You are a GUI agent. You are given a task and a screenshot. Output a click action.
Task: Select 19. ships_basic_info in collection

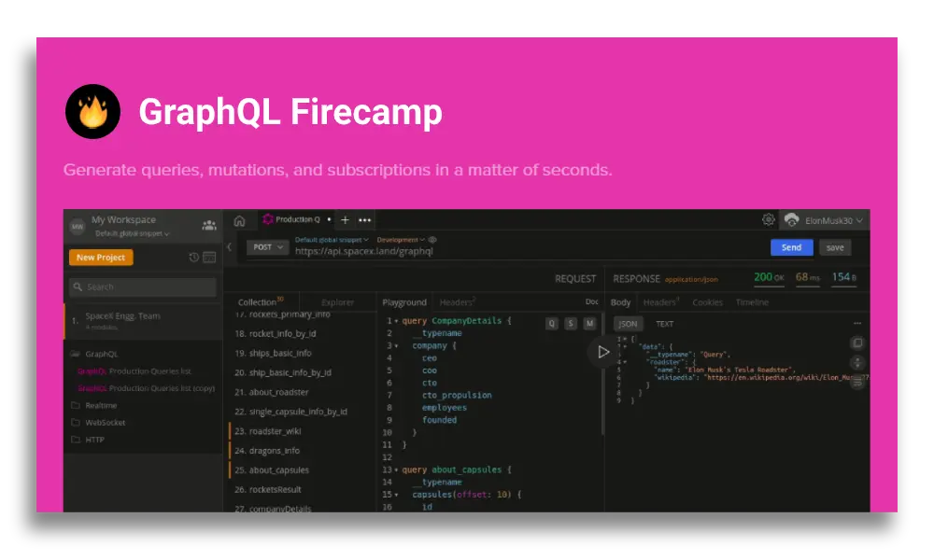(x=273, y=354)
